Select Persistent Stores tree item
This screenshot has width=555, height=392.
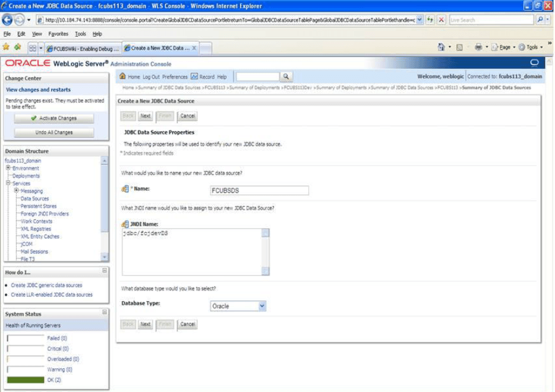point(39,206)
